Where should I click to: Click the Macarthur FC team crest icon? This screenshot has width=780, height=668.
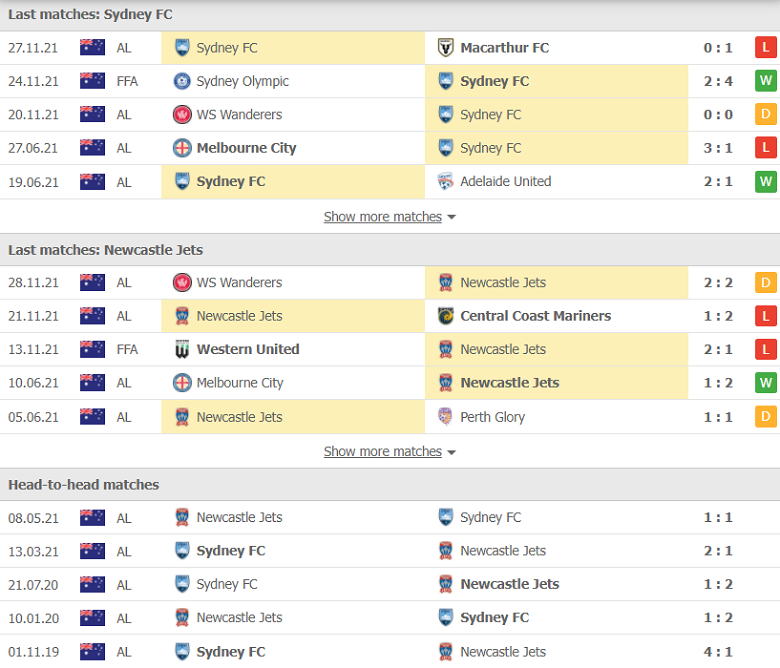(445, 48)
